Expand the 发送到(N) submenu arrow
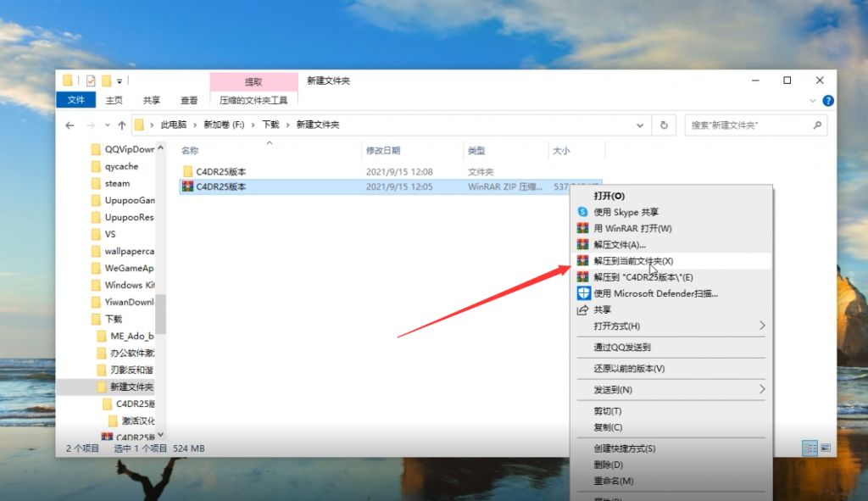The image size is (868, 501). pos(762,390)
